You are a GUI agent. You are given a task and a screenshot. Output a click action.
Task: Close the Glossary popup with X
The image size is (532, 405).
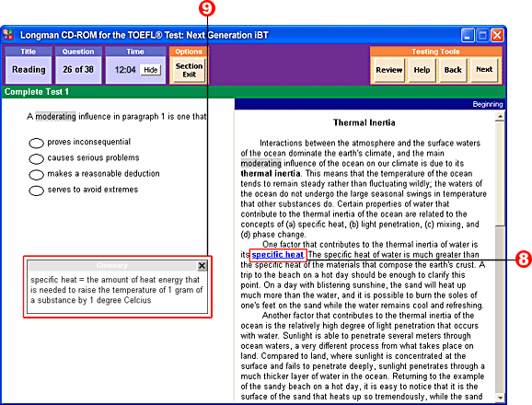point(202,266)
